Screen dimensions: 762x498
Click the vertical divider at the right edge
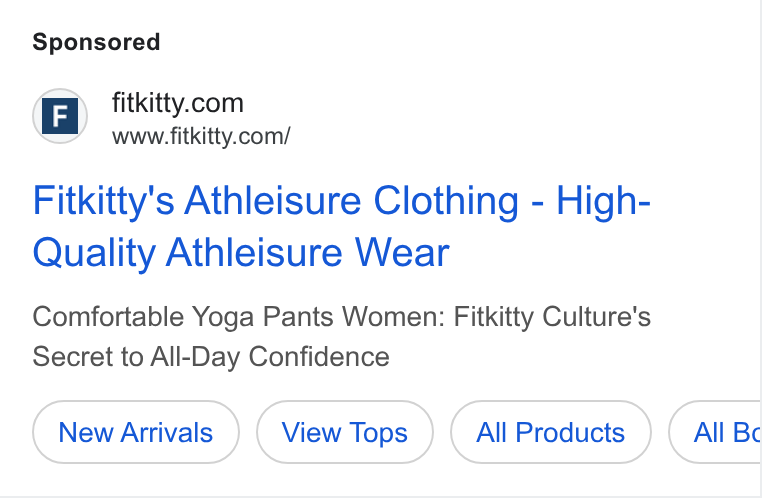click(x=761, y=249)
